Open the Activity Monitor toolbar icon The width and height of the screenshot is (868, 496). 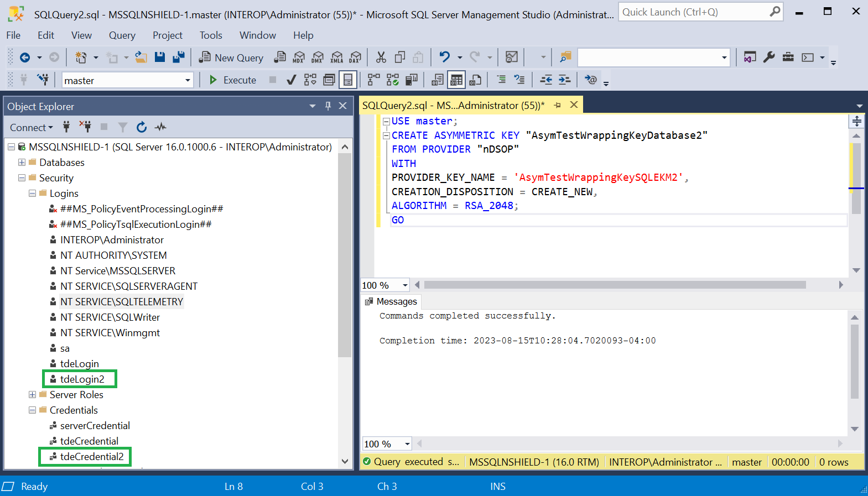(512, 58)
